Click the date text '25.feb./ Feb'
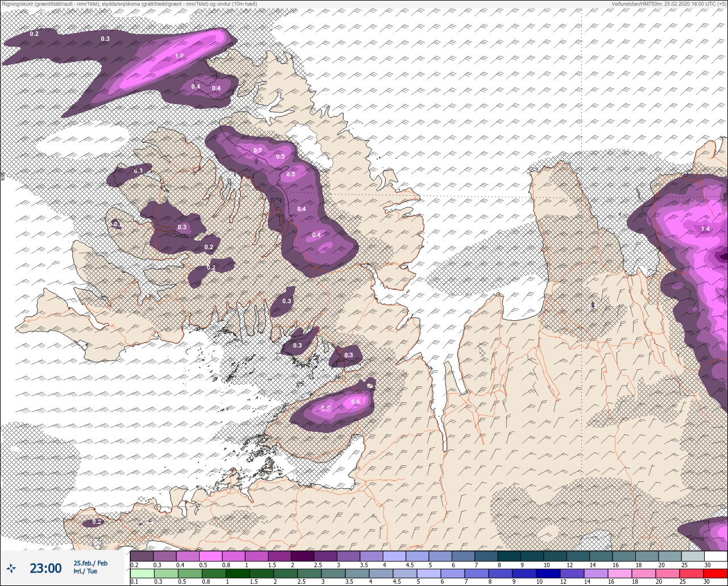Screen dimensions: 728x586 pyautogui.click(x=90, y=563)
